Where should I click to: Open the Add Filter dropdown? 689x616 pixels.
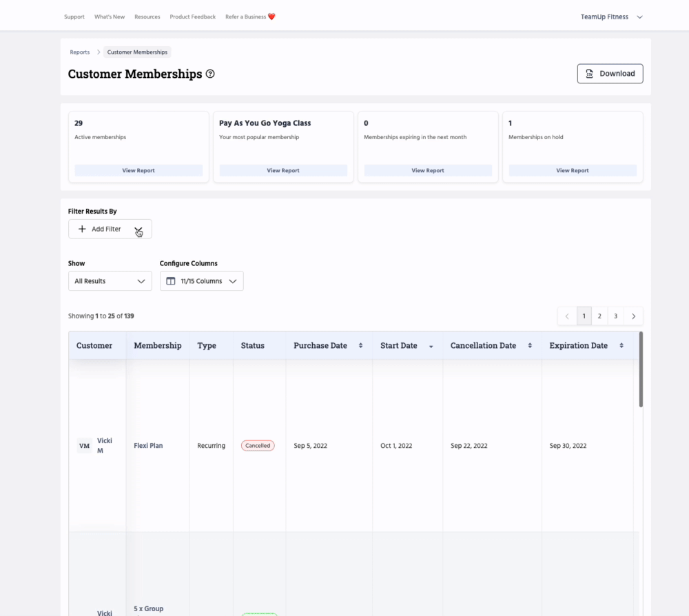pyautogui.click(x=110, y=229)
